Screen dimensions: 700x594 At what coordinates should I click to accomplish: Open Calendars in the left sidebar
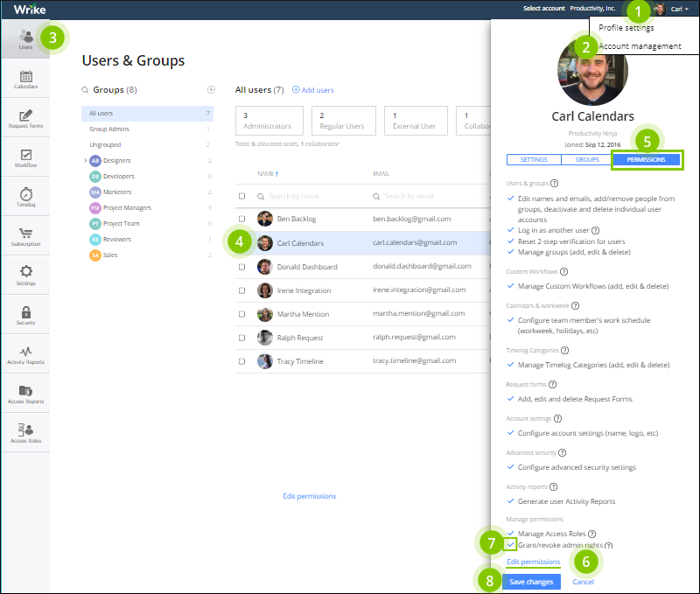coord(25,79)
